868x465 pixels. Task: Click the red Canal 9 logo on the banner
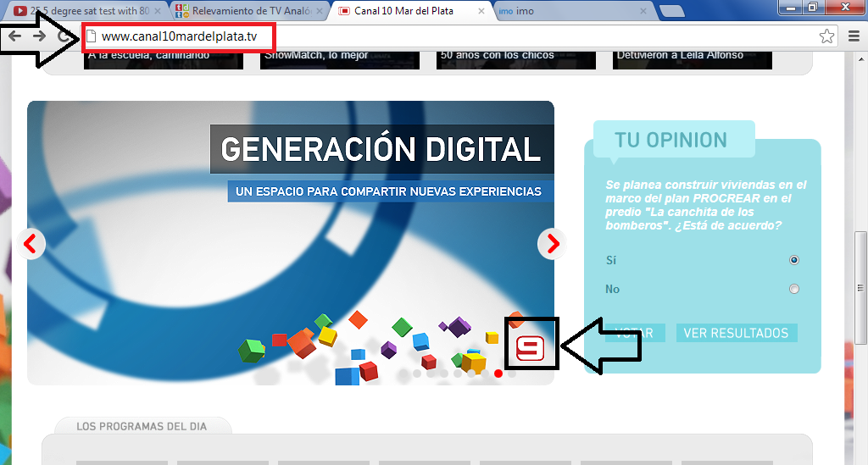(x=531, y=348)
